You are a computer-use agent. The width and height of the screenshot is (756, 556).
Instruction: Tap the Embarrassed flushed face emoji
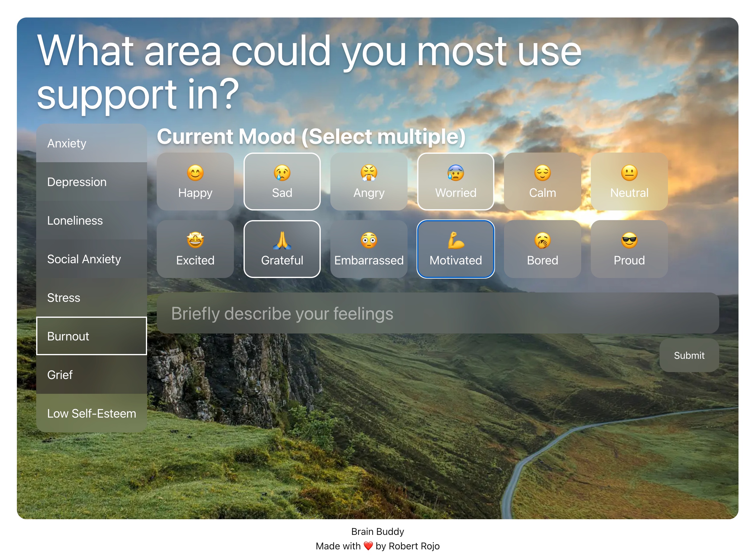(x=369, y=240)
